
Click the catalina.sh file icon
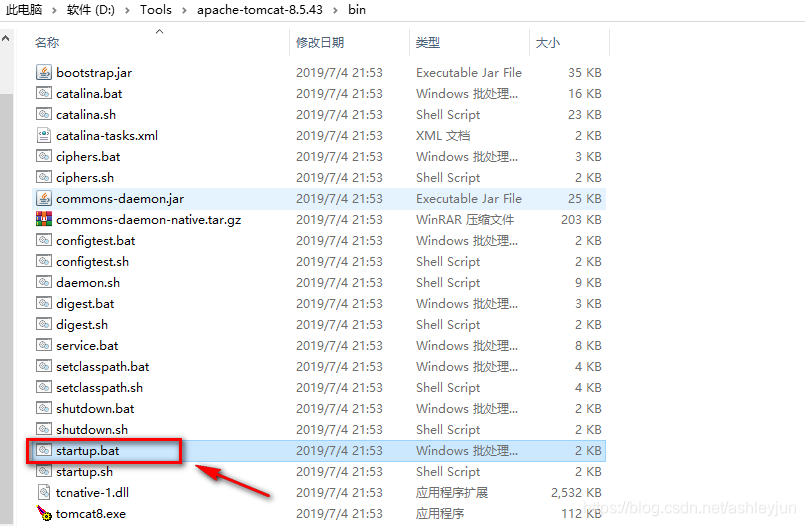point(44,114)
